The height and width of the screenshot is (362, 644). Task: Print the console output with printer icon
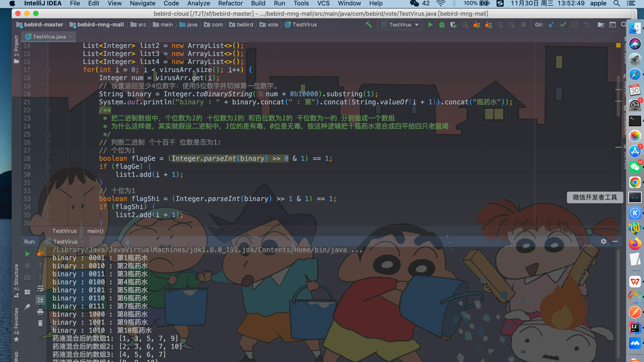40,312
